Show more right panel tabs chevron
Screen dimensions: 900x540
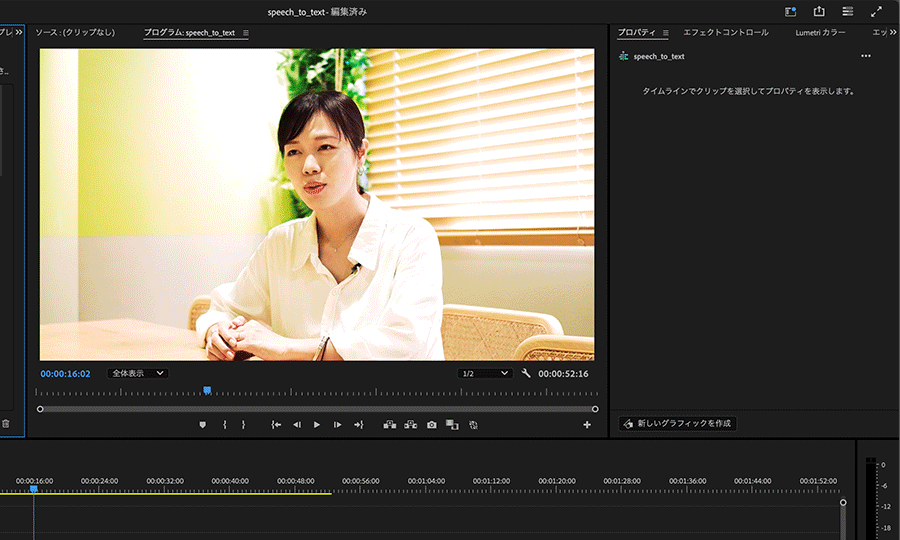pos(893,33)
